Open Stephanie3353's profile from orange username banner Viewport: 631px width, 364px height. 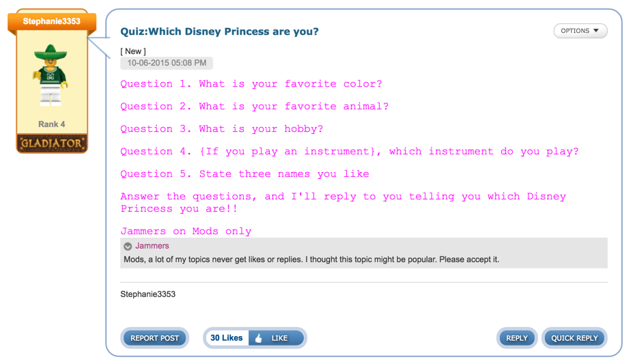pyautogui.click(x=52, y=21)
